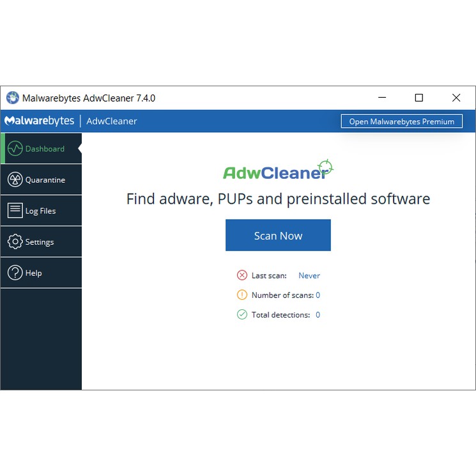Click the 'Number of scans:' label
This screenshot has width=476, height=476.
pos(282,295)
